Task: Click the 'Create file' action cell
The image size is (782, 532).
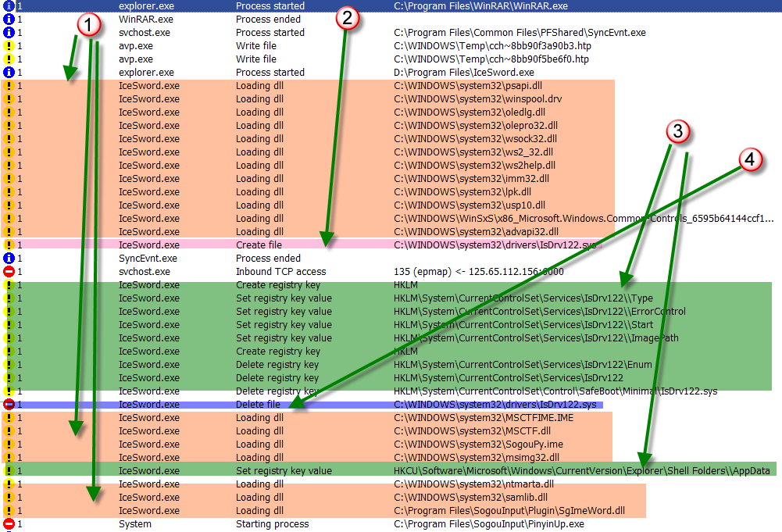Action: click(259, 245)
